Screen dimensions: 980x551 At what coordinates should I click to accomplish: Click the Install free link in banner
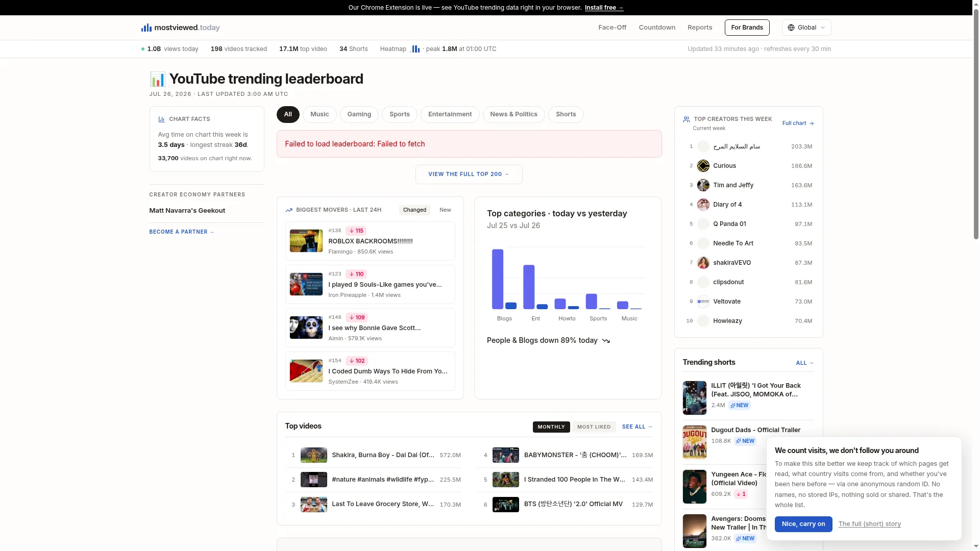[x=604, y=8]
